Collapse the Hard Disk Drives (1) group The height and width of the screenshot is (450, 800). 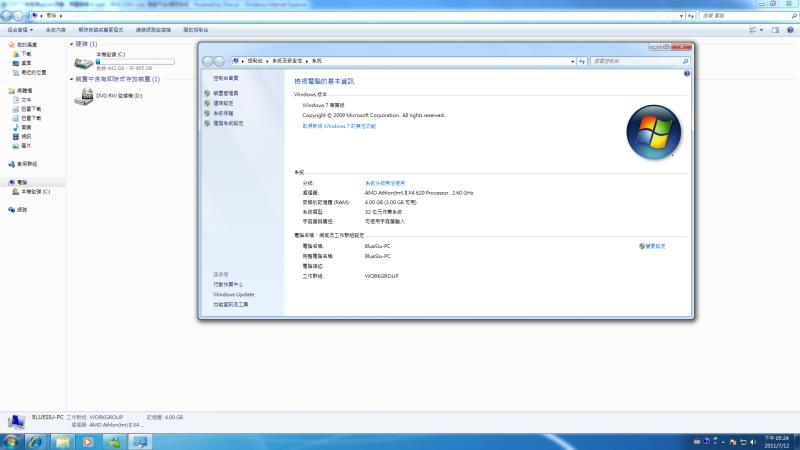click(x=71, y=44)
